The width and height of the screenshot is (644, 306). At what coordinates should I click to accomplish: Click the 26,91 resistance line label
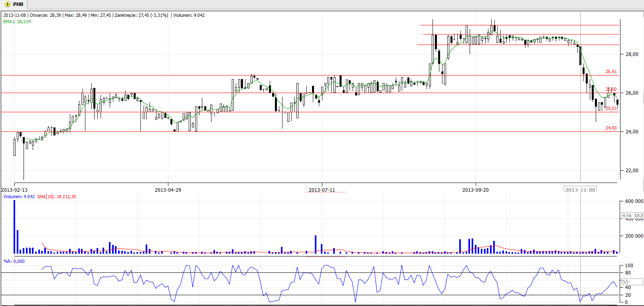pyautogui.click(x=611, y=72)
